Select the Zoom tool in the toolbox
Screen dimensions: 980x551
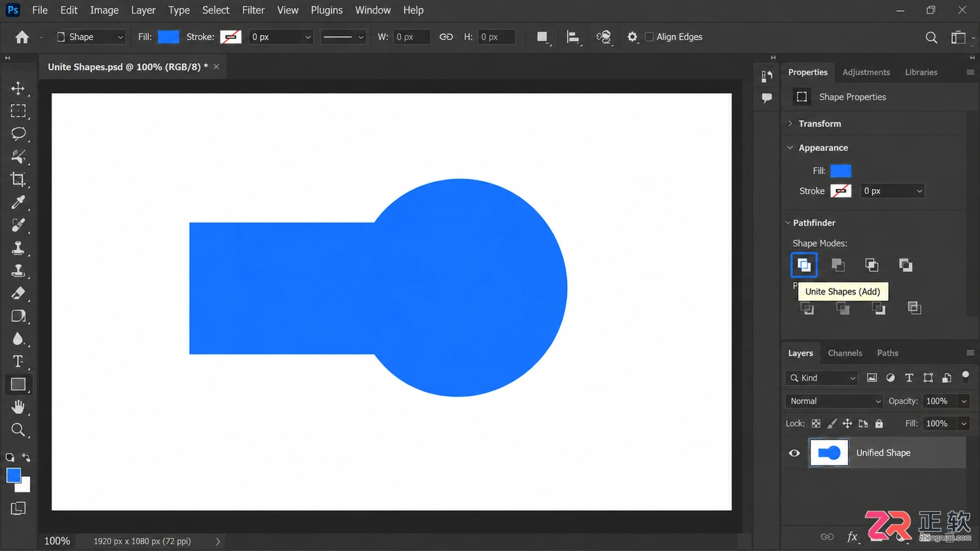pos(18,430)
